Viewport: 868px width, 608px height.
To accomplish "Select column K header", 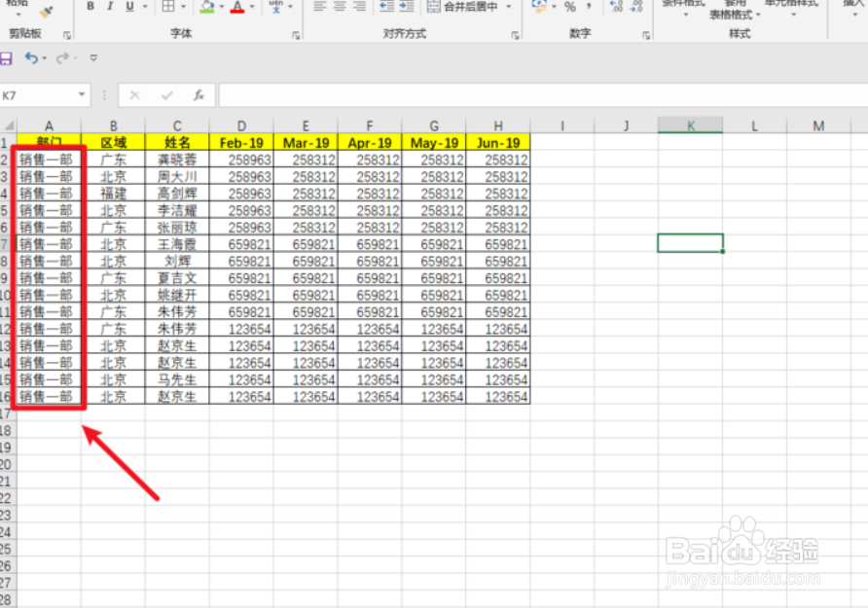I will tap(690, 125).
